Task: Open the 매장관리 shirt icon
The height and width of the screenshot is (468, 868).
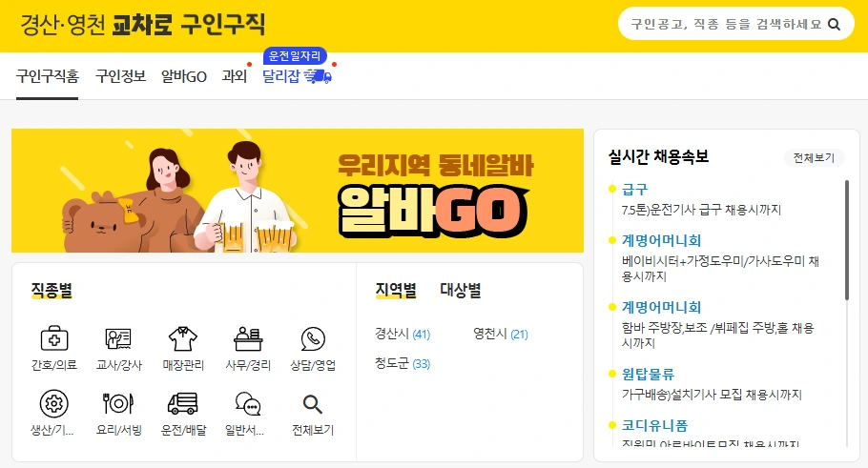Action: (x=183, y=338)
